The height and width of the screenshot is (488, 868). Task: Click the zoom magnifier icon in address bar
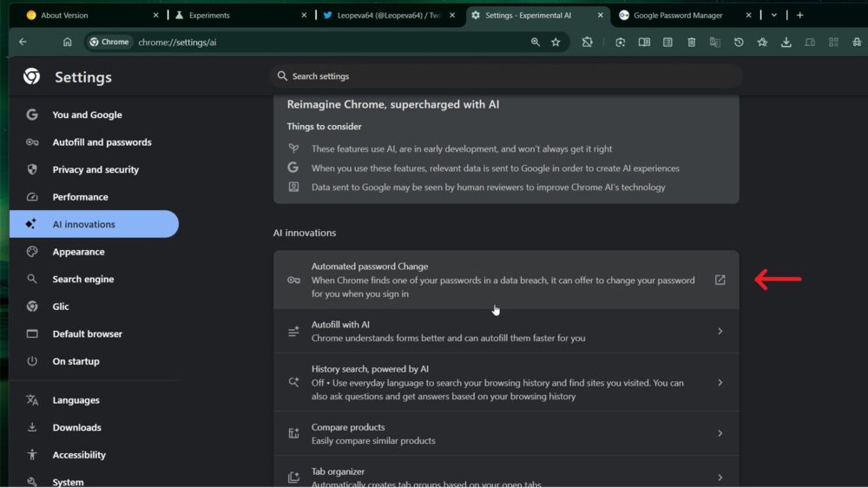coord(536,42)
